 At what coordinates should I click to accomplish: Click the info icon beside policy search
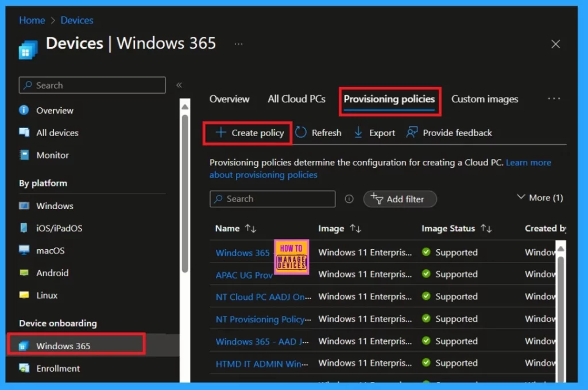coord(349,199)
